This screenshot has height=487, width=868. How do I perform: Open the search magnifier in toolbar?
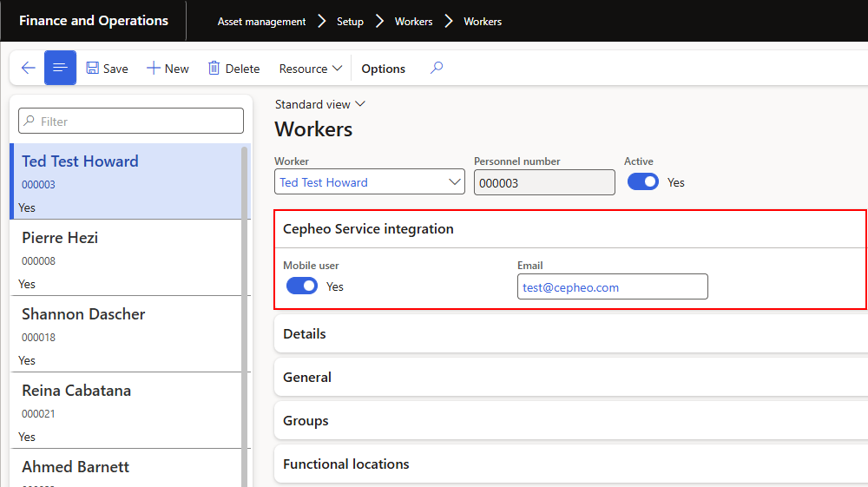pyautogui.click(x=437, y=68)
